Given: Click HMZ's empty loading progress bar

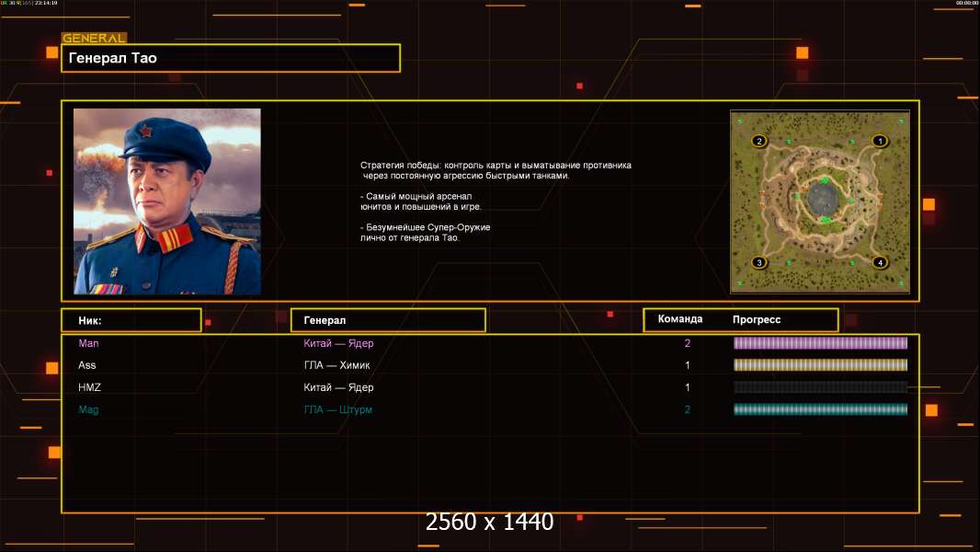Looking at the screenshot, I should 820,387.
